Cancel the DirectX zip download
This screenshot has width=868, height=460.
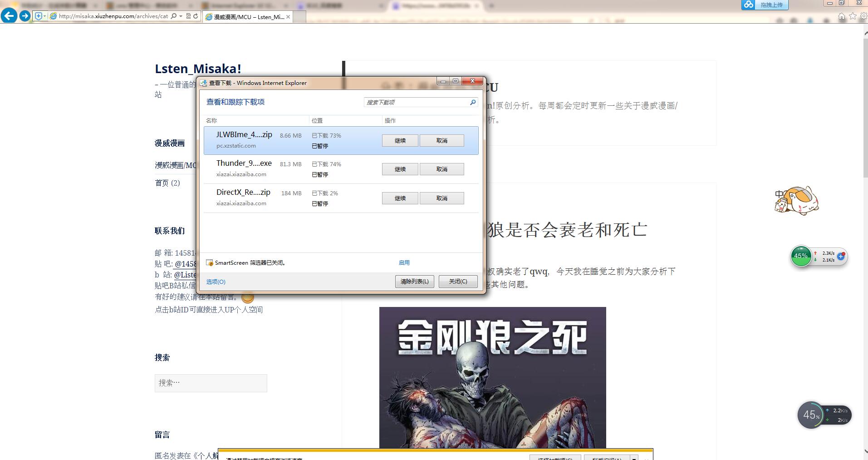[441, 198]
